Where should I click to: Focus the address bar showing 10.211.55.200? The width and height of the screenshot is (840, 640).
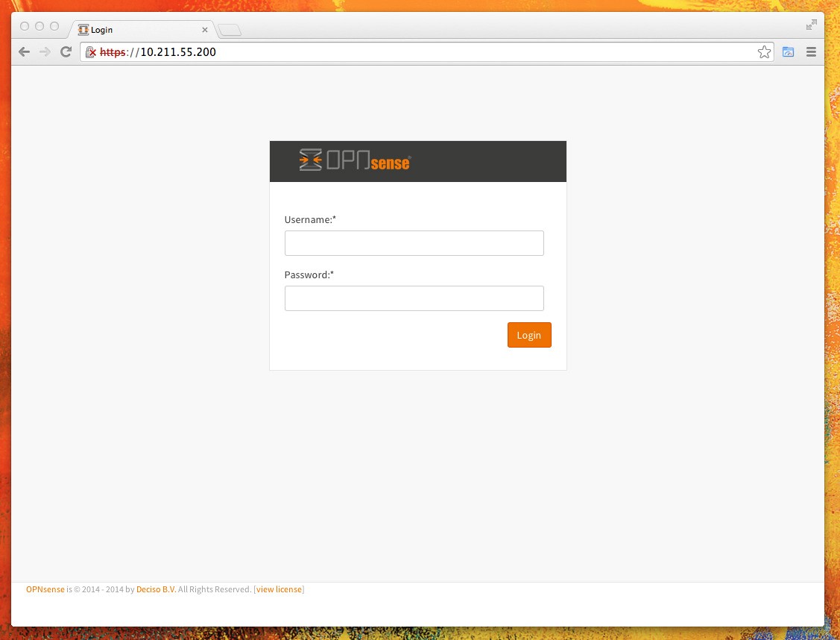(429, 52)
